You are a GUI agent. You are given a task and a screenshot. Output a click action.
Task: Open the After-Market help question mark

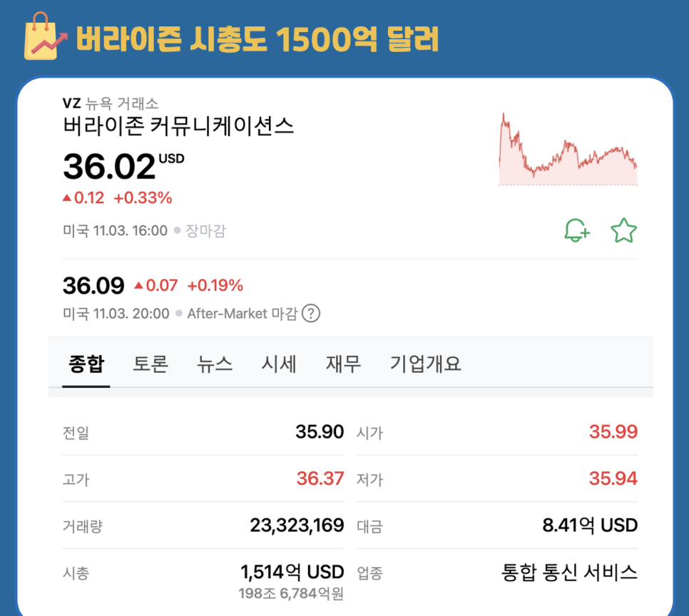point(312,314)
